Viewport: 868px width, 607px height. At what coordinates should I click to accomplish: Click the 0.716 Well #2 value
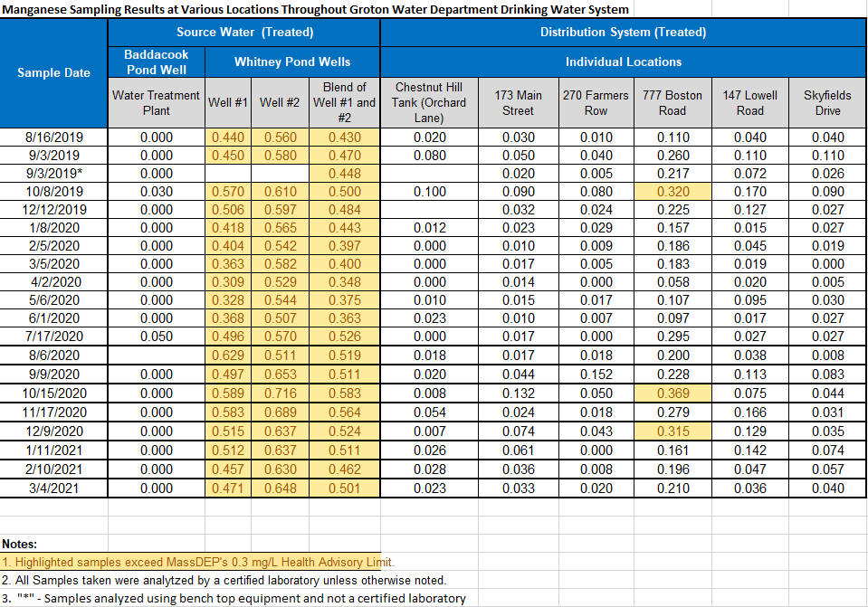click(x=280, y=394)
